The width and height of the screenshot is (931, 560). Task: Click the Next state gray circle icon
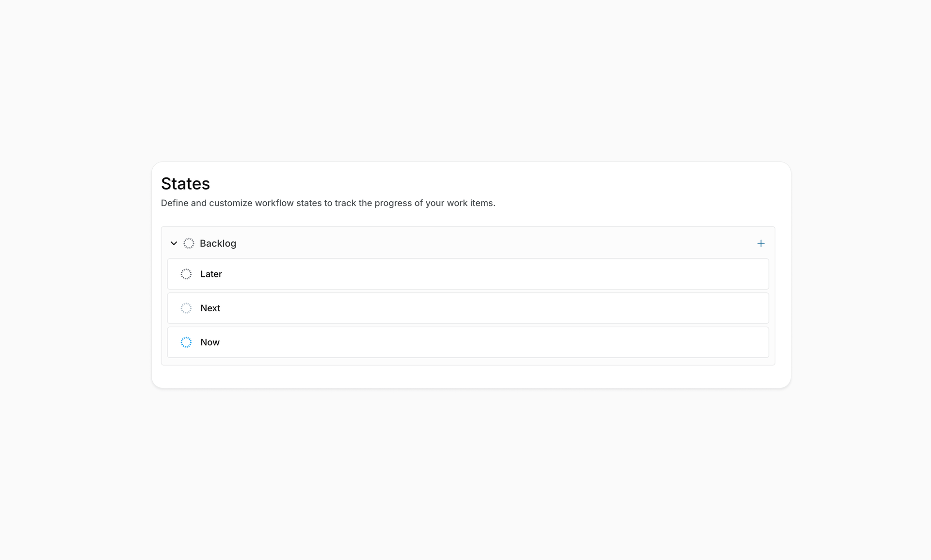coord(186,308)
